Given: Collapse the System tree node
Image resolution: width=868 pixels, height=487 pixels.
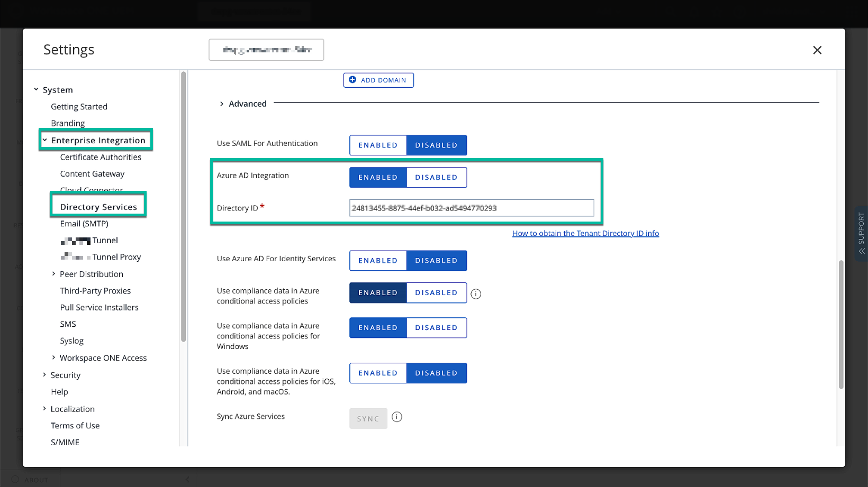Looking at the screenshot, I should (36, 90).
